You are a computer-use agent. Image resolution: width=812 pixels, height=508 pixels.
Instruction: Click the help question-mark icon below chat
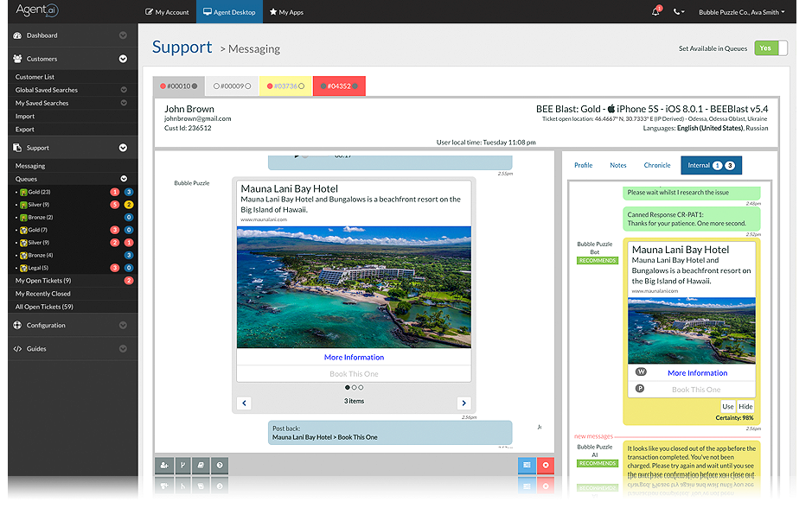[x=220, y=466]
